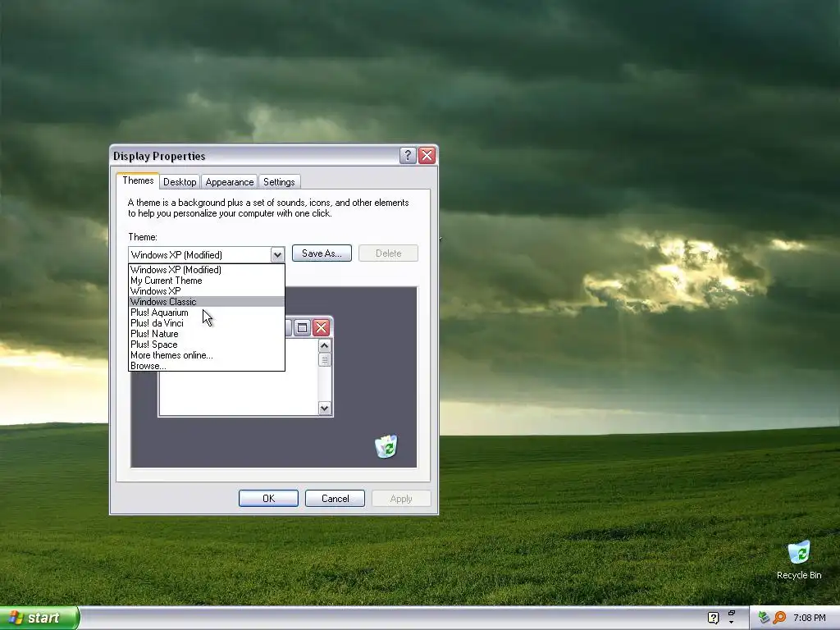Choose My Current Theme in dropdown list
The image size is (840, 630).
[206, 281]
